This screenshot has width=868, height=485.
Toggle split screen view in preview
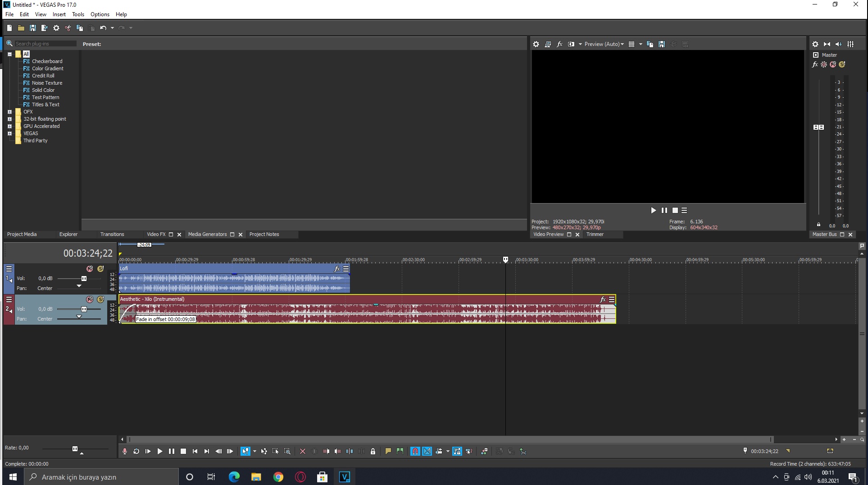(x=571, y=44)
